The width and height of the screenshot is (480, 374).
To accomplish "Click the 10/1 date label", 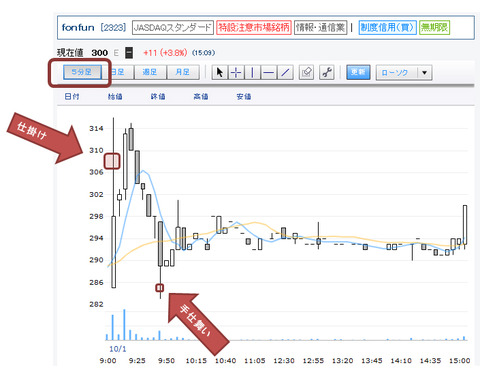I will click(x=118, y=349).
